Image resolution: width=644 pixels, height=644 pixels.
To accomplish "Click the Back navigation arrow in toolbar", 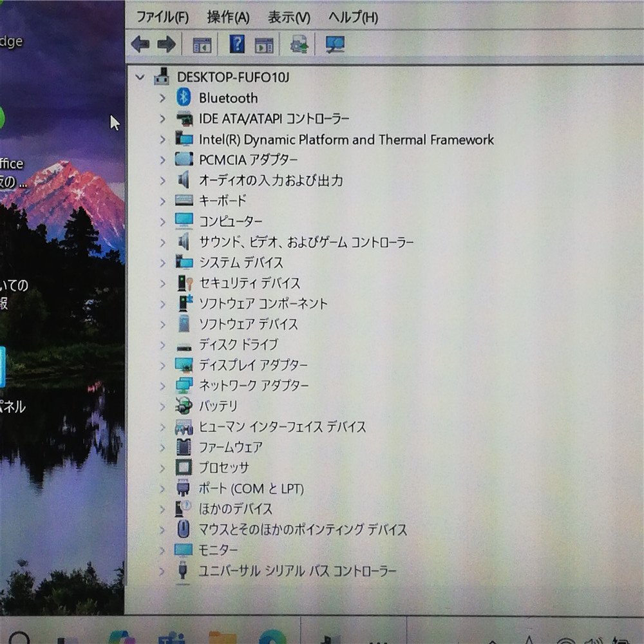I will tap(140, 44).
